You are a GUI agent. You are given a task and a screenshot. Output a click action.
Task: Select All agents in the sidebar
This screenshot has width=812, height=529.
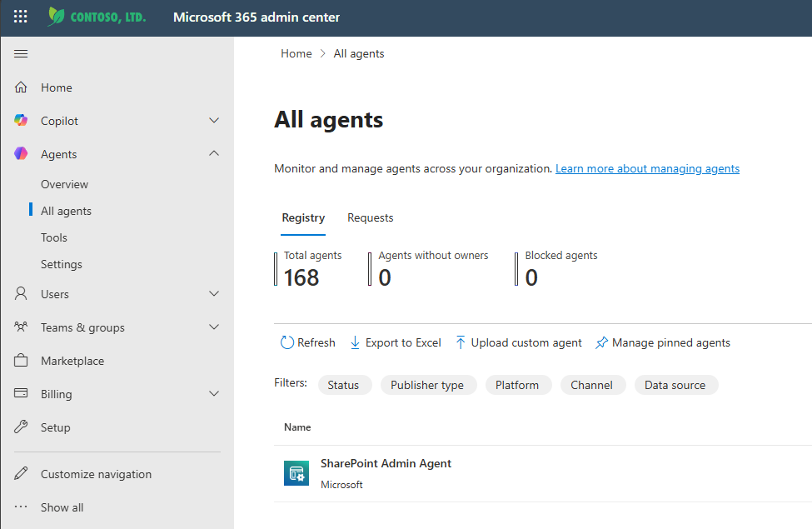tap(67, 211)
